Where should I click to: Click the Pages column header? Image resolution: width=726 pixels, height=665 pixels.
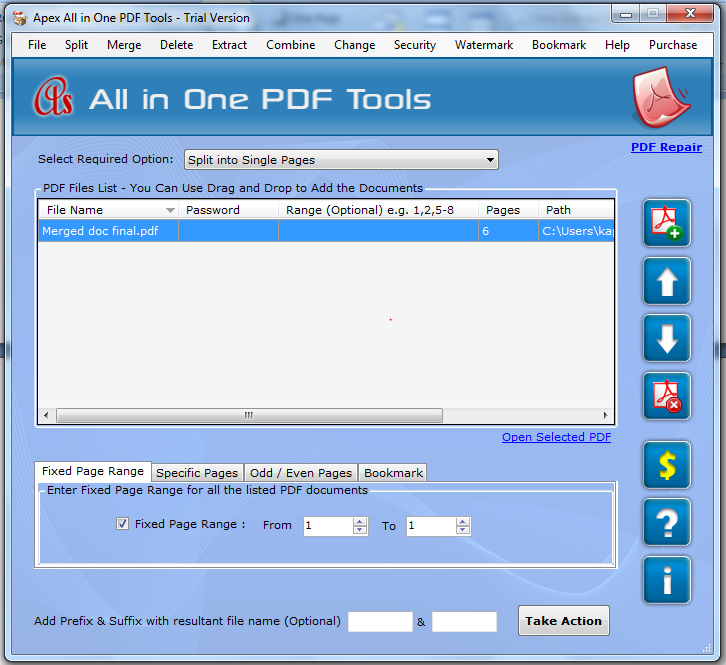click(508, 210)
